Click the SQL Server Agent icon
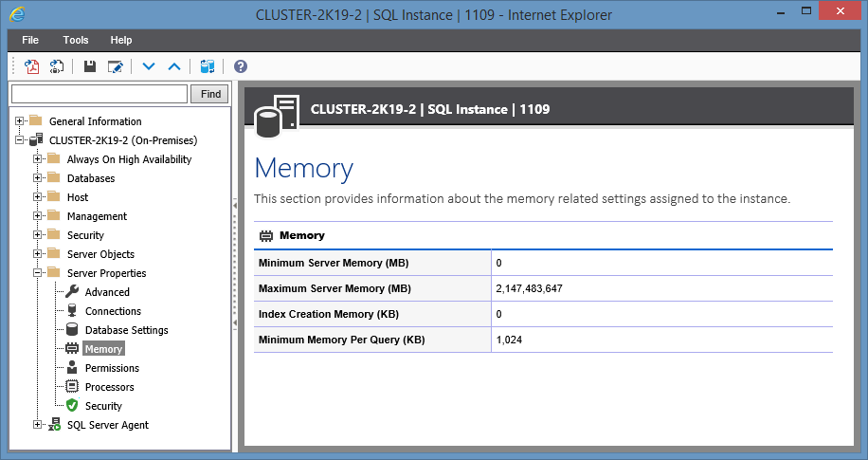Image resolution: width=868 pixels, height=460 pixels. tap(54, 425)
